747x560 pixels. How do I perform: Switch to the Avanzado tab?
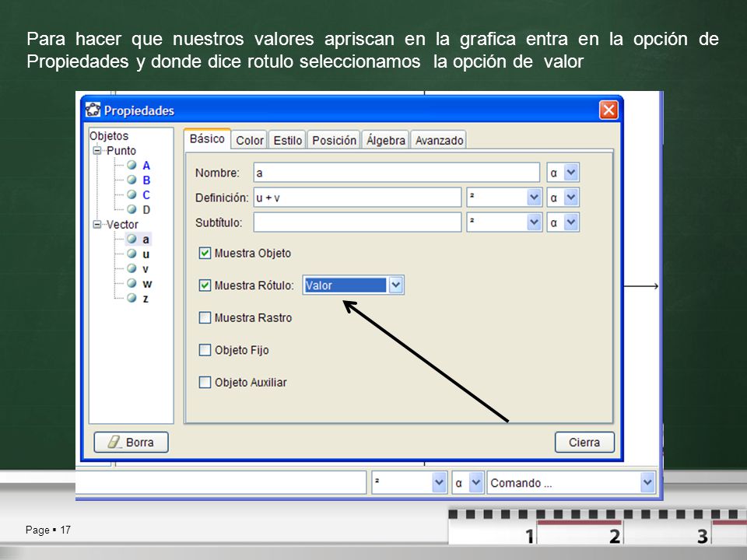(439, 141)
